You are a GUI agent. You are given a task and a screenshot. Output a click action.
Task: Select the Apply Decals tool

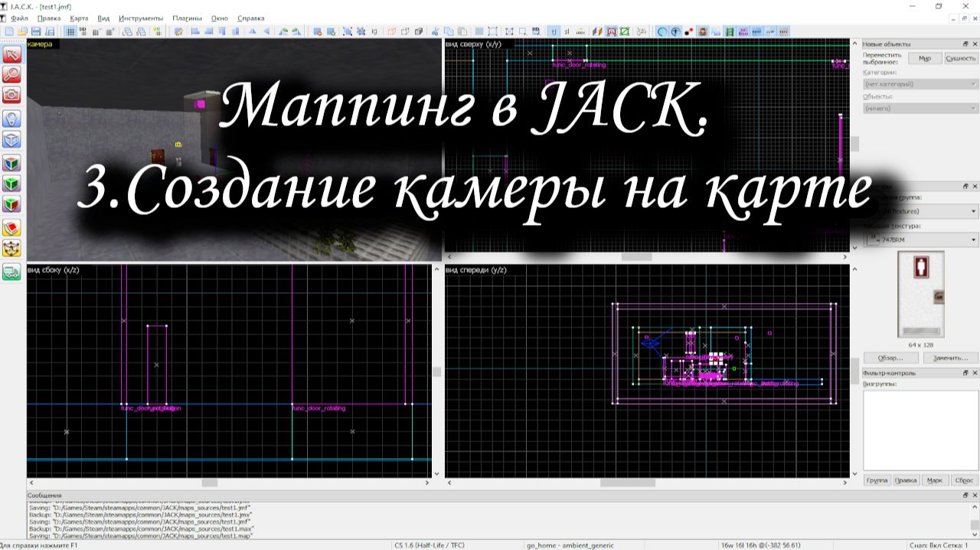[x=11, y=204]
